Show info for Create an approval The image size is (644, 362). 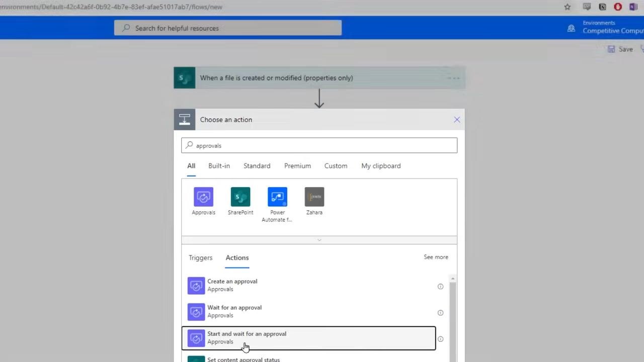click(440, 287)
